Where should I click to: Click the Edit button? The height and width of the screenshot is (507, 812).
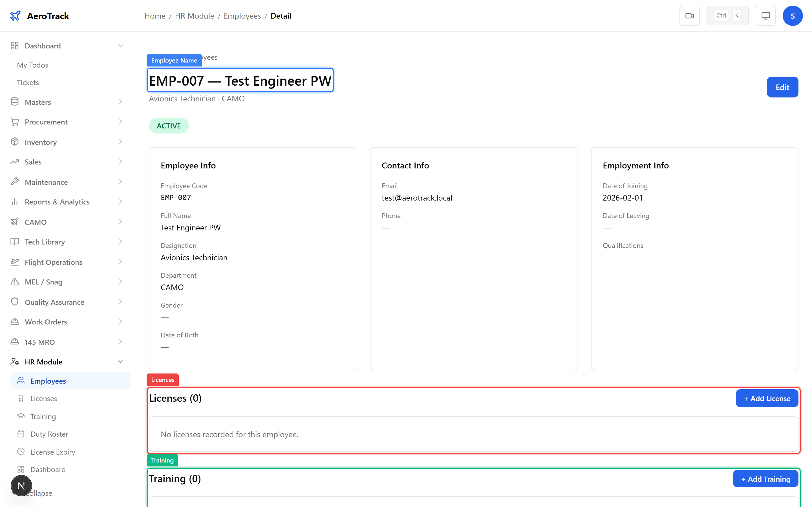(782, 87)
